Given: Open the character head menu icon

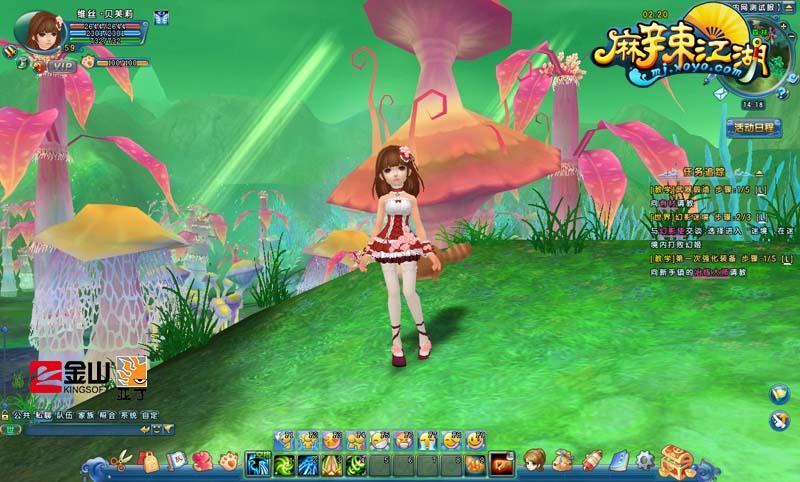Looking at the screenshot, I should click(534, 460).
